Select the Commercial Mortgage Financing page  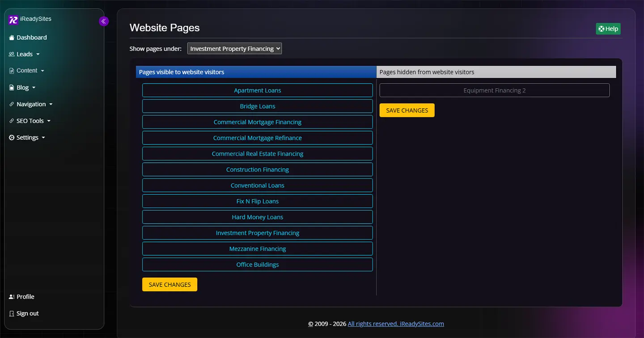(x=258, y=122)
